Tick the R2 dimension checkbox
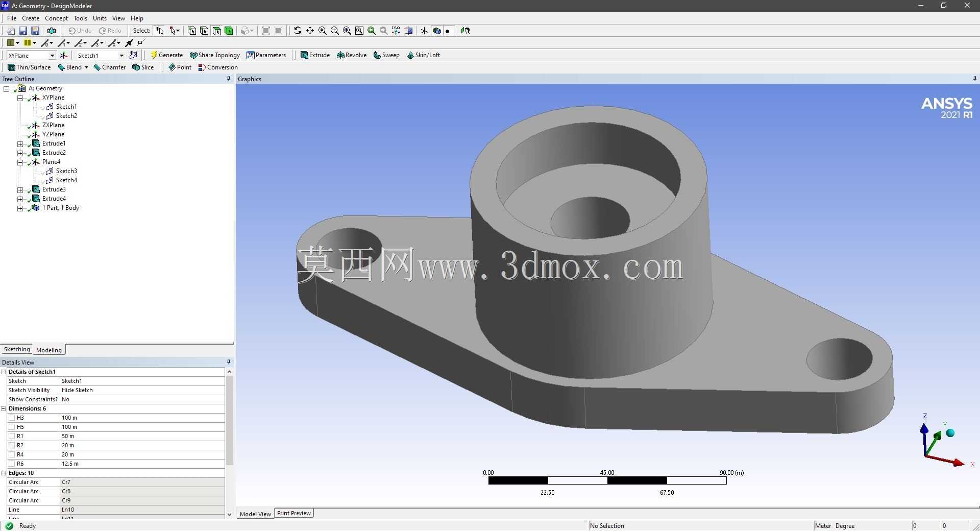 [x=12, y=445]
